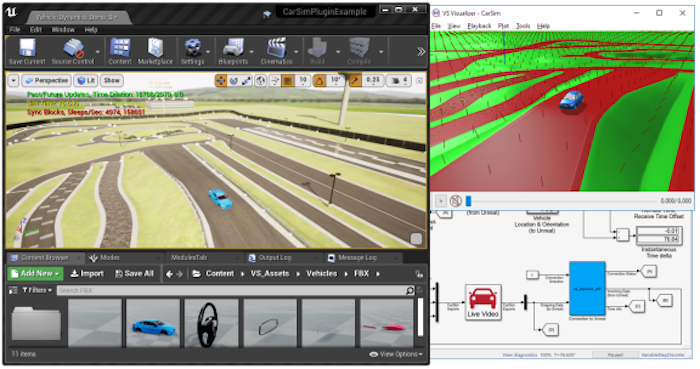Toggle the content browser lock icon

[x=419, y=274]
